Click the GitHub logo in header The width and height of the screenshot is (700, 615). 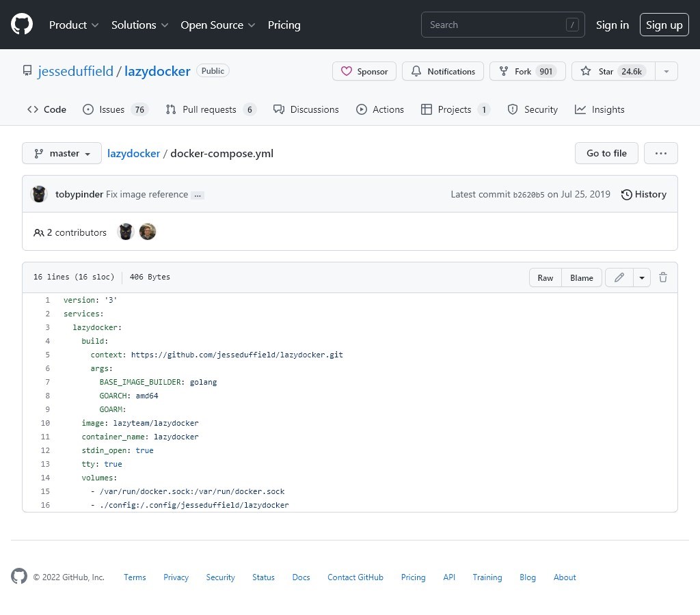pyautogui.click(x=22, y=25)
